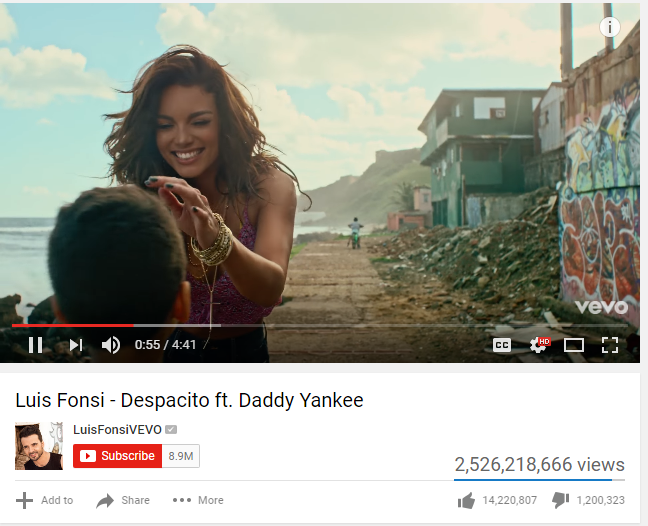648x526 pixels.
Task: Open Luis Fonsi channel avatar thumbnail
Action: pyautogui.click(x=39, y=446)
